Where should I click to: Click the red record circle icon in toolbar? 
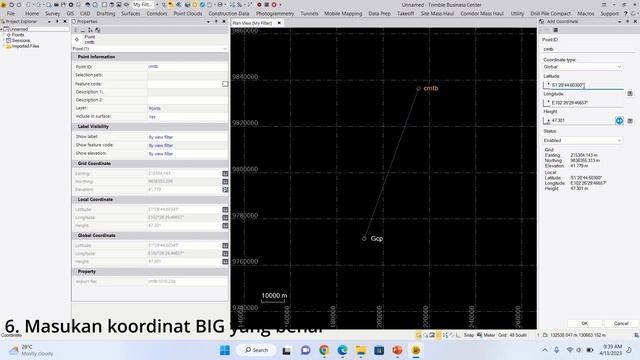coord(259,5)
